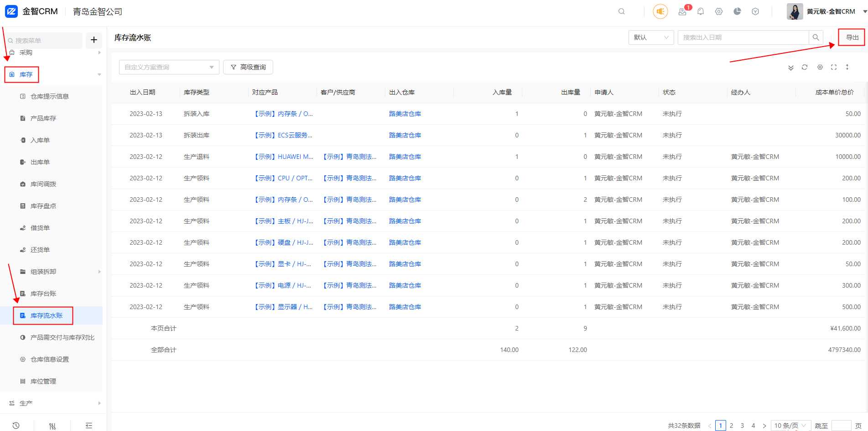Image resolution: width=868 pixels, height=431 pixels.
Task: Go to page 4
Action: (754, 426)
